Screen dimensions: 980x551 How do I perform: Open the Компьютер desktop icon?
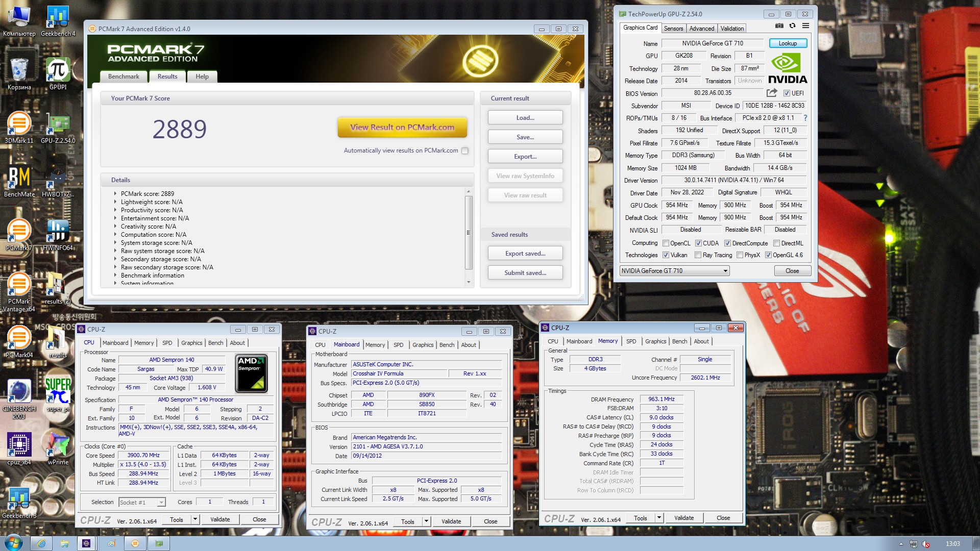pyautogui.click(x=19, y=20)
